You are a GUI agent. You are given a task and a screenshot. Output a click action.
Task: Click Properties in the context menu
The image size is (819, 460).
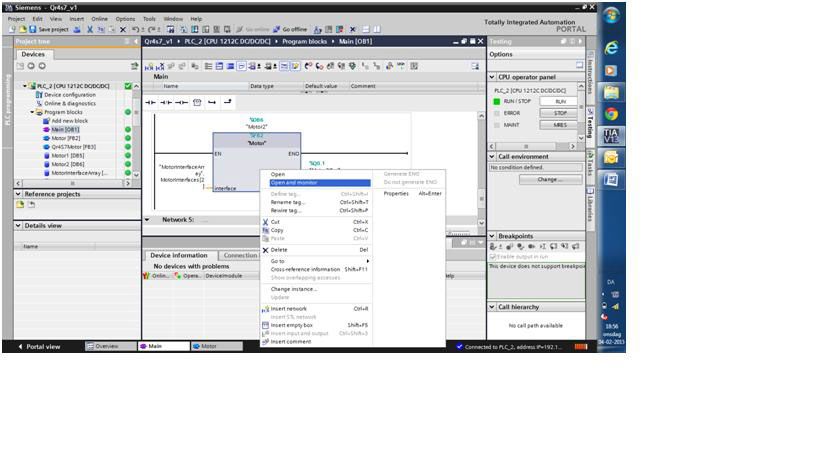click(x=412, y=193)
